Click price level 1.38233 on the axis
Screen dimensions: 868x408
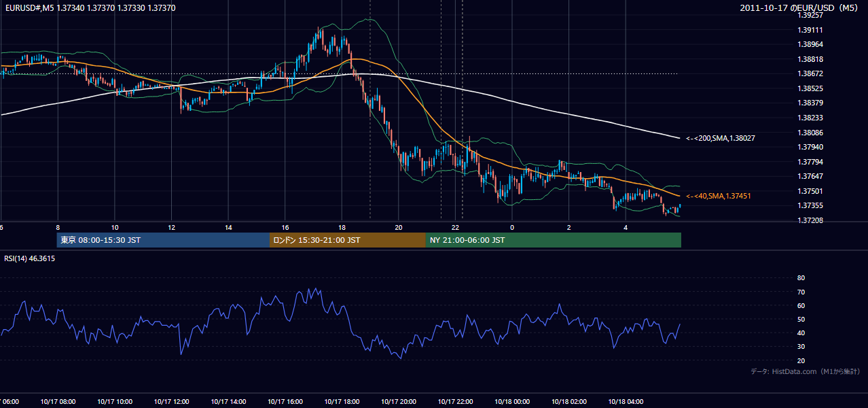(810, 118)
